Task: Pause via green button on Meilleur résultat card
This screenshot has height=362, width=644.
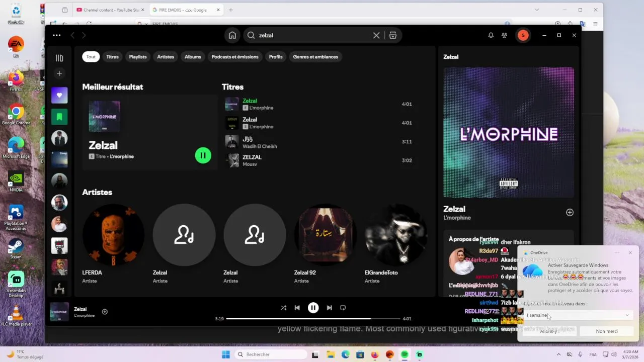Action: [203, 155]
